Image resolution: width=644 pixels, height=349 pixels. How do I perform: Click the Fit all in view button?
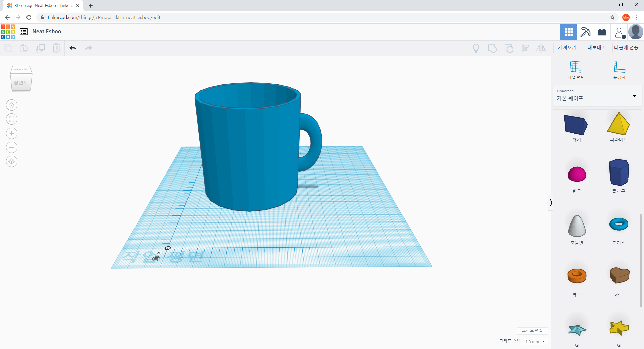pyautogui.click(x=12, y=119)
